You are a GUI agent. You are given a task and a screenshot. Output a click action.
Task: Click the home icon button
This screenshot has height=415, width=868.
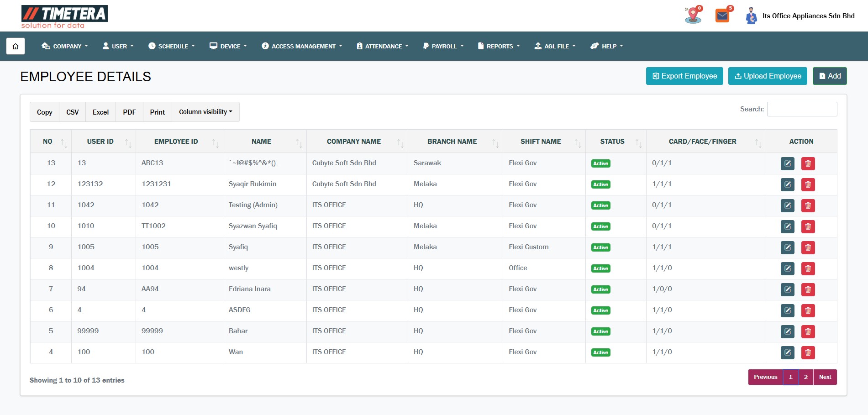[16, 46]
